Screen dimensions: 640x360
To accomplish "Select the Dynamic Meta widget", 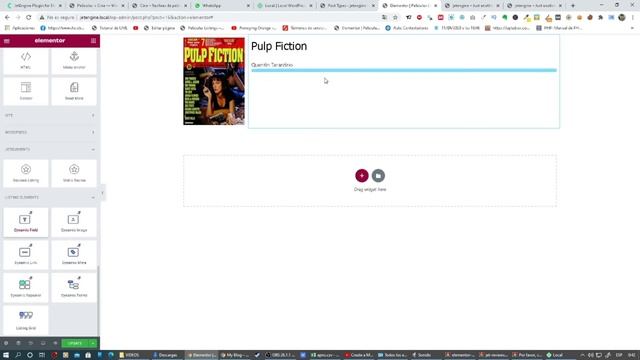I will coord(74,255).
